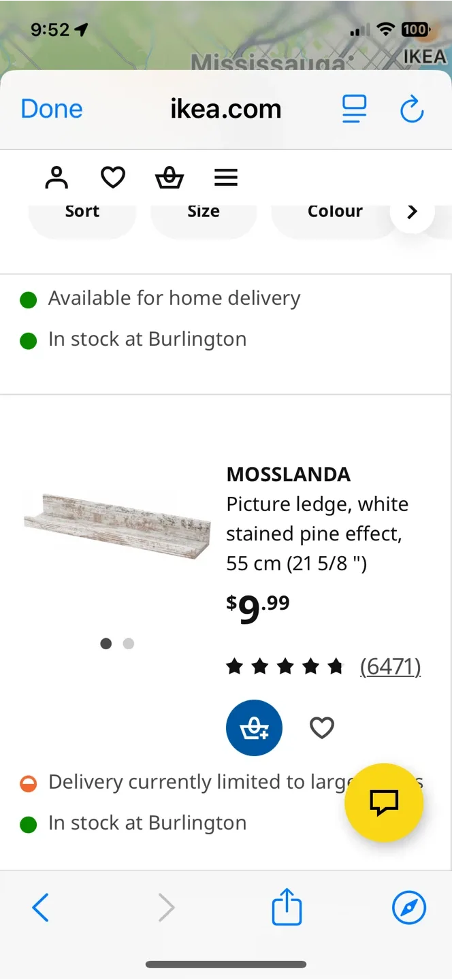Expand more filters with right chevron

(x=412, y=211)
